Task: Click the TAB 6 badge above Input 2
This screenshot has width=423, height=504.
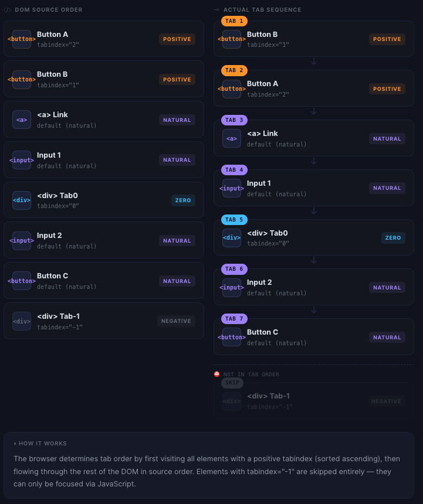Action: pyautogui.click(x=234, y=269)
